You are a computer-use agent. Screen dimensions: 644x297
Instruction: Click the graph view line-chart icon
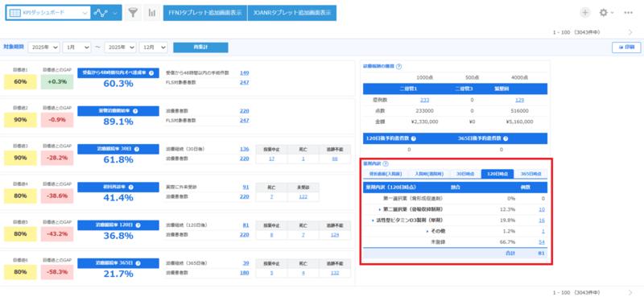100,13
